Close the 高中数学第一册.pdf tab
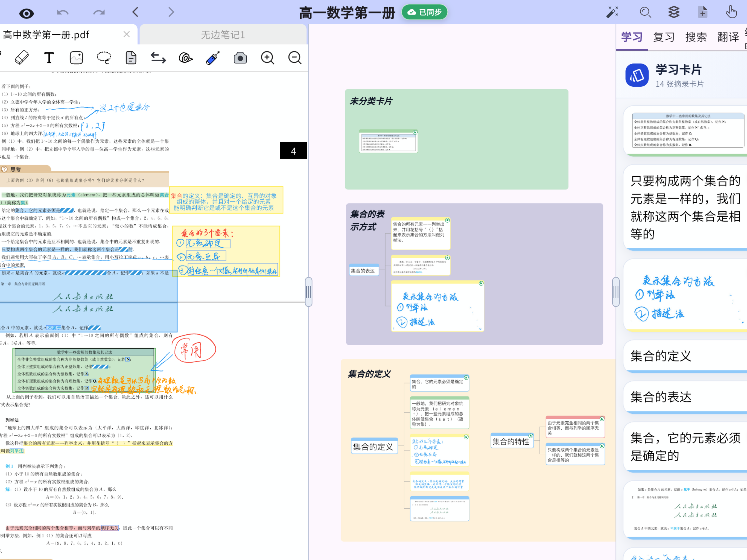747x560 pixels. tap(127, 34)
